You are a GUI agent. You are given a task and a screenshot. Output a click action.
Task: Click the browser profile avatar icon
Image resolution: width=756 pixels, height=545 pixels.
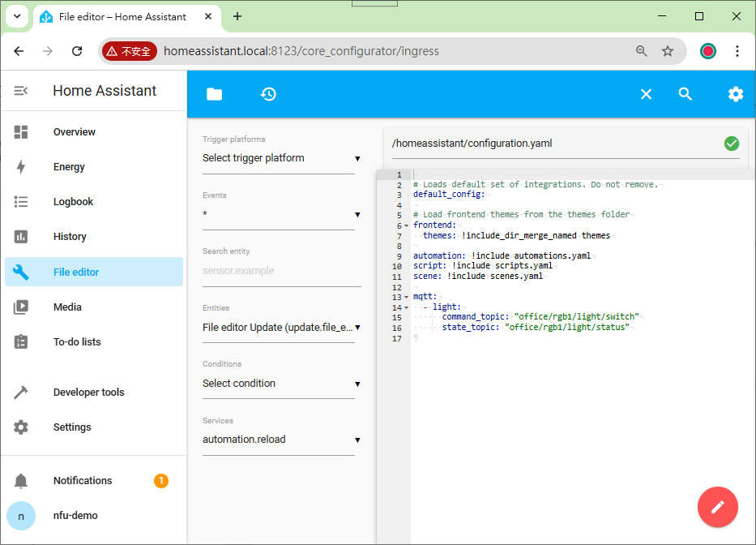pos(707,51)
